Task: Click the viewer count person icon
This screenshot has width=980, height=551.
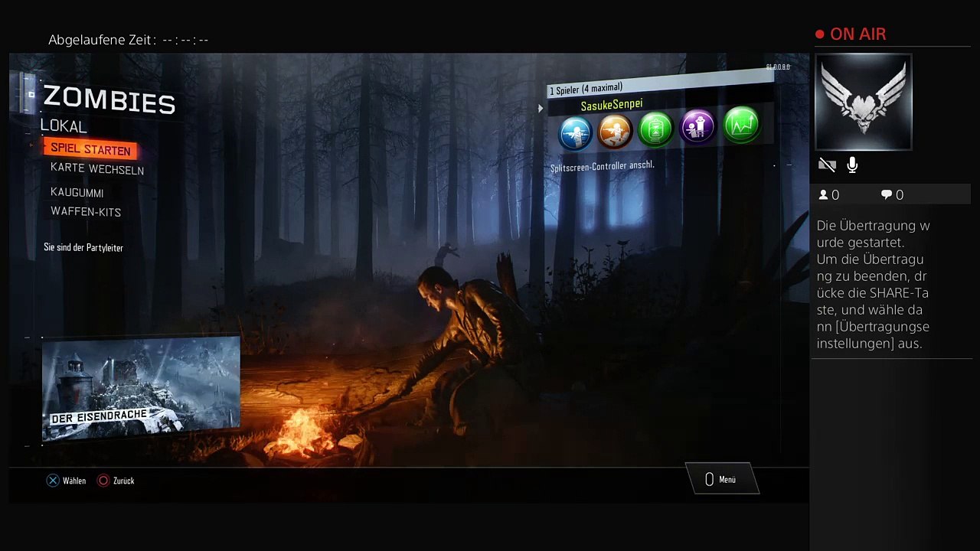Action: [x=824, y=195]
